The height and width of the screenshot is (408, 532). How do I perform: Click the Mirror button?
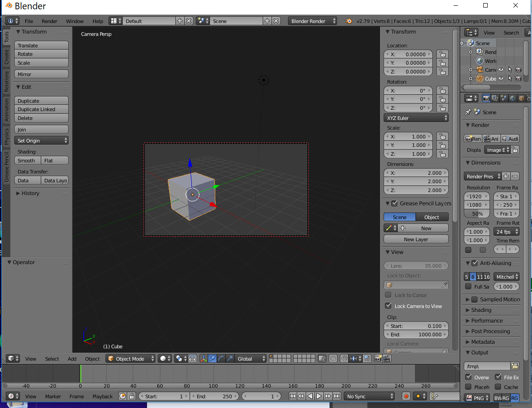click(42, 74)
